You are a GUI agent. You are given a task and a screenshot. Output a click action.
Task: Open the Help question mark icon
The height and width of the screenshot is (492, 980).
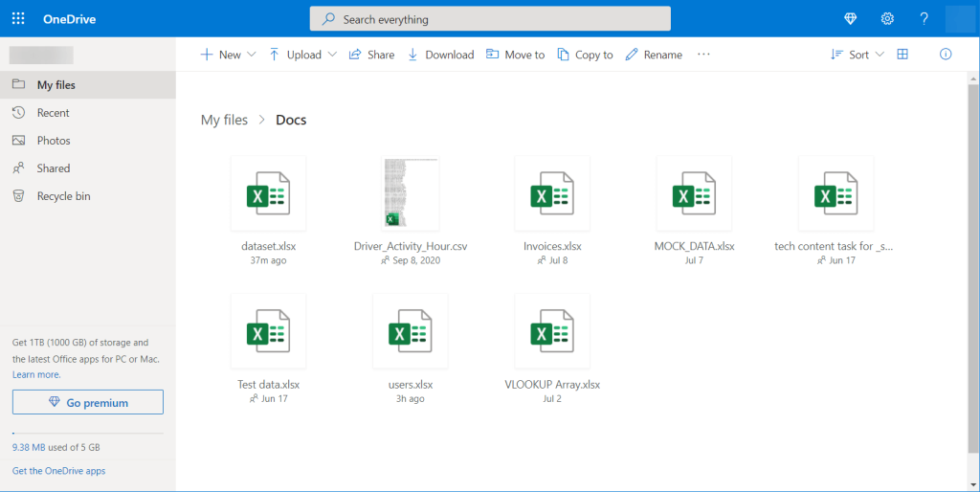tap(924, 19)
